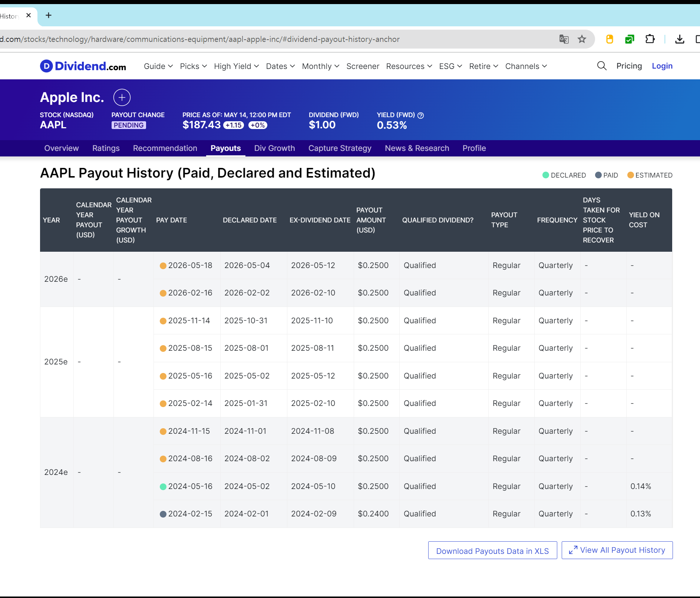Expand the ESG dropdown menu
Image resolution: width=700 pixels, height=598 pixels.
[451, 66]
